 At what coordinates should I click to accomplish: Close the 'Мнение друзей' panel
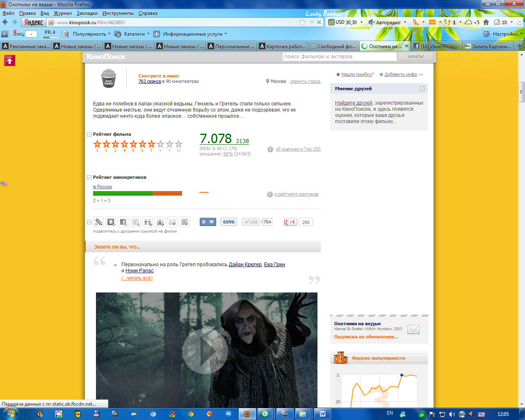422,89
